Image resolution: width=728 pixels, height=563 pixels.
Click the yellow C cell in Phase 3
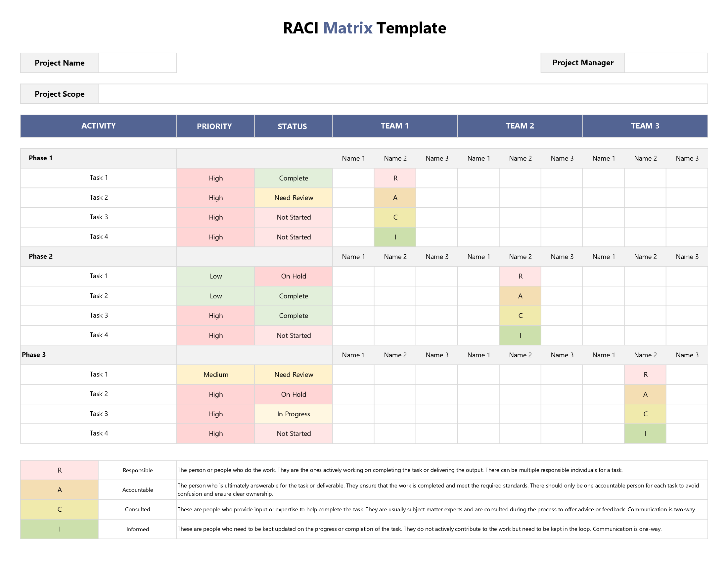645,414
